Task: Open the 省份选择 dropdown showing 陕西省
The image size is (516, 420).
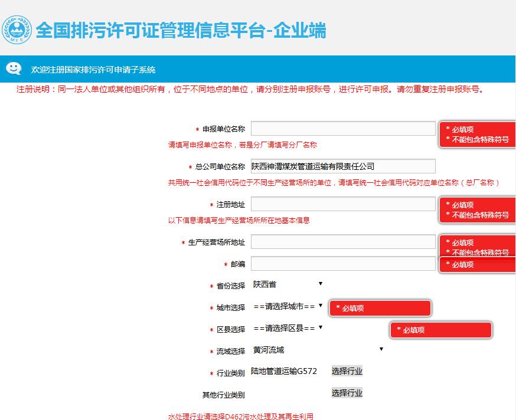Action: click(x=288, y=284)
